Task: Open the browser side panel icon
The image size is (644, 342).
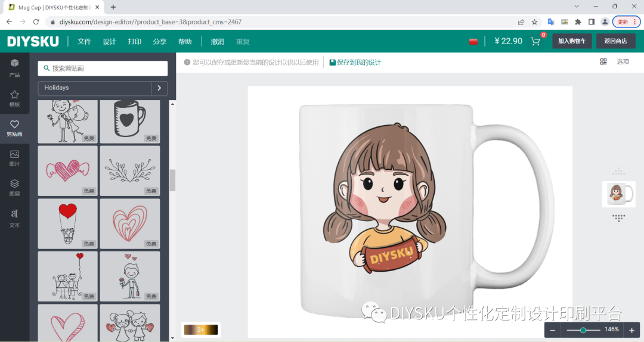Action: pyautogui.click(x=592, y=22)
